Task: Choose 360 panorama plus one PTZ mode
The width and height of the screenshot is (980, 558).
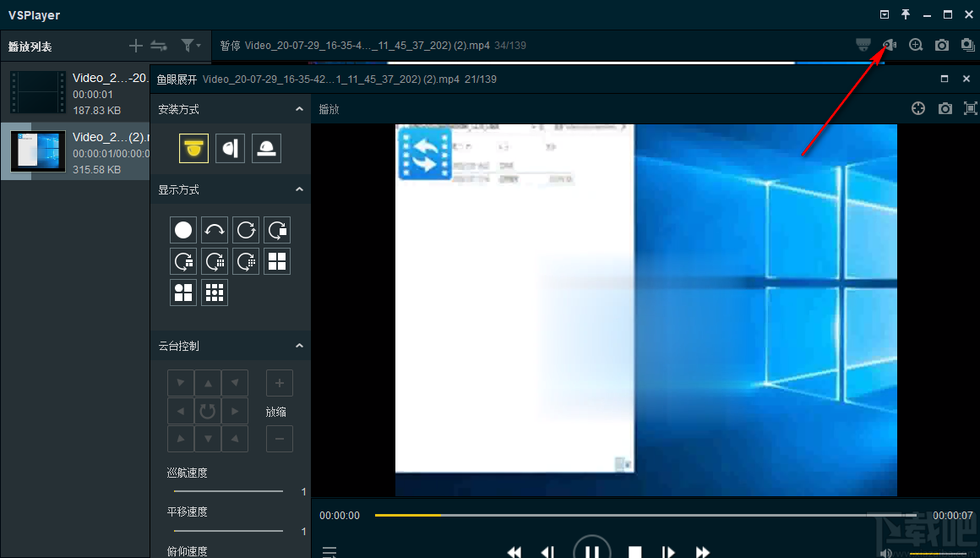Action: pyautogui.click(x=277, y=230)
